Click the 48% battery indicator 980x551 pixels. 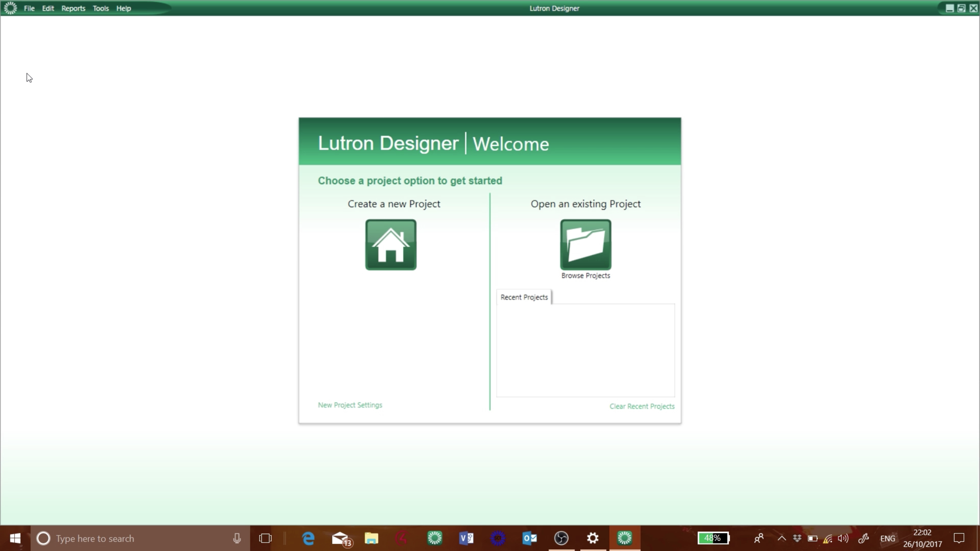713,538
